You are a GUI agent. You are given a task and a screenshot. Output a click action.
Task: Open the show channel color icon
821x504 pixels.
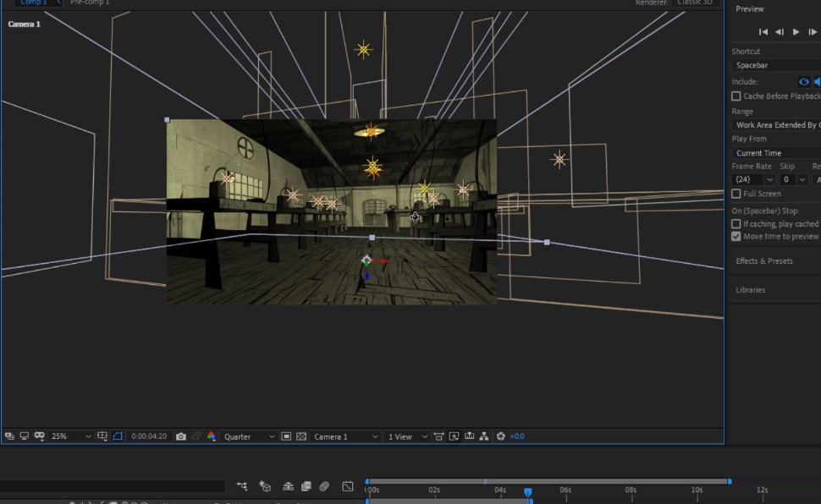[x=211, y=436]
